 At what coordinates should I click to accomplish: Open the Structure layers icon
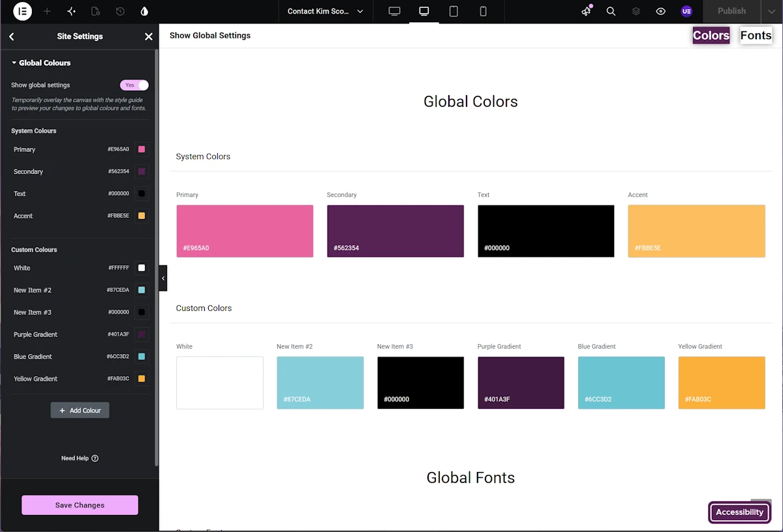pyautogui.click(x=636, y=11)
